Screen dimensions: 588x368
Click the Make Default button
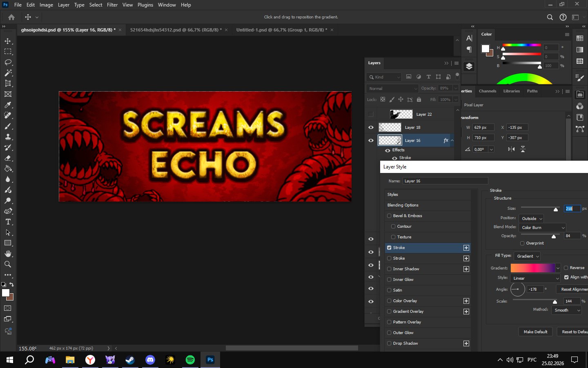pyautogui.click(x=535, y=332)
